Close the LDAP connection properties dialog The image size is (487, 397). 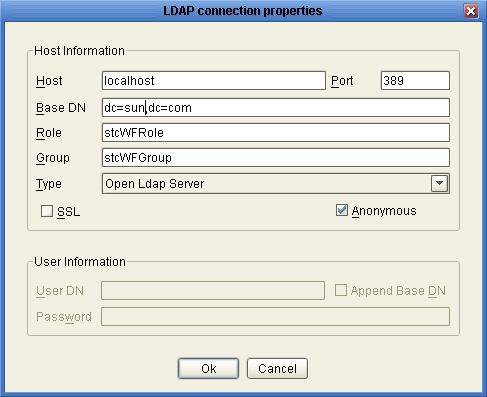point(471,11)
